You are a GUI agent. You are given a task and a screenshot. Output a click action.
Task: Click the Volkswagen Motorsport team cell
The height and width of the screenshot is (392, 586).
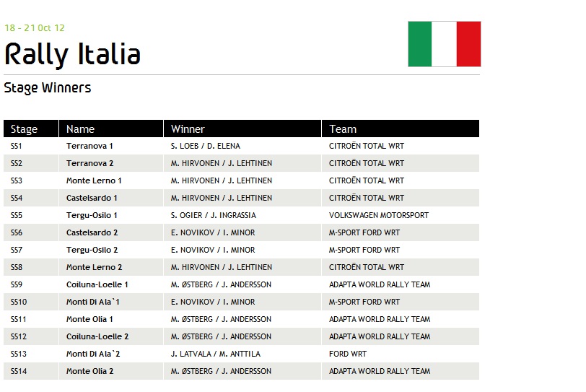[x=378, y=215]
